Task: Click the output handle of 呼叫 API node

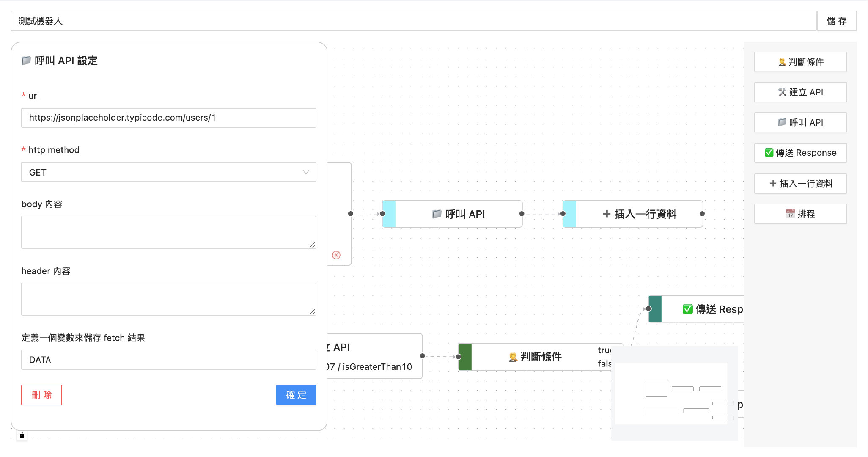Action: 522,214
